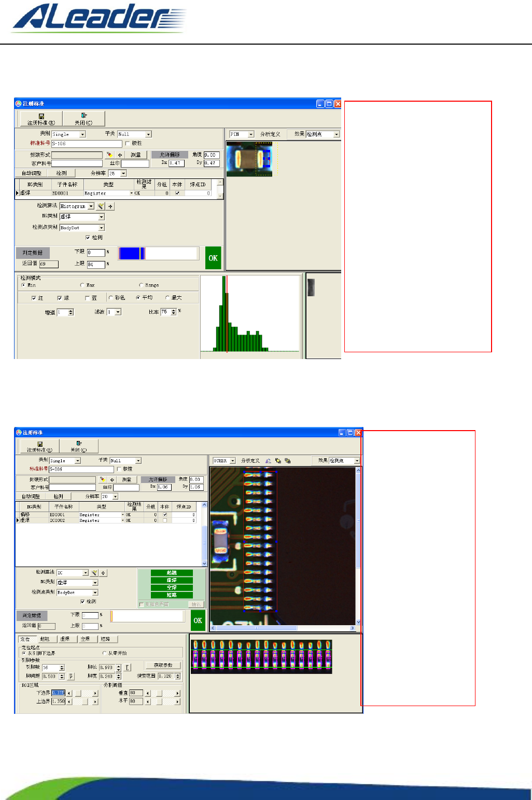Open 类别 Single dropdown in upper window
The height and width of the screenshot is (800, 532).
pyautogui.click(x=68, y=134)
